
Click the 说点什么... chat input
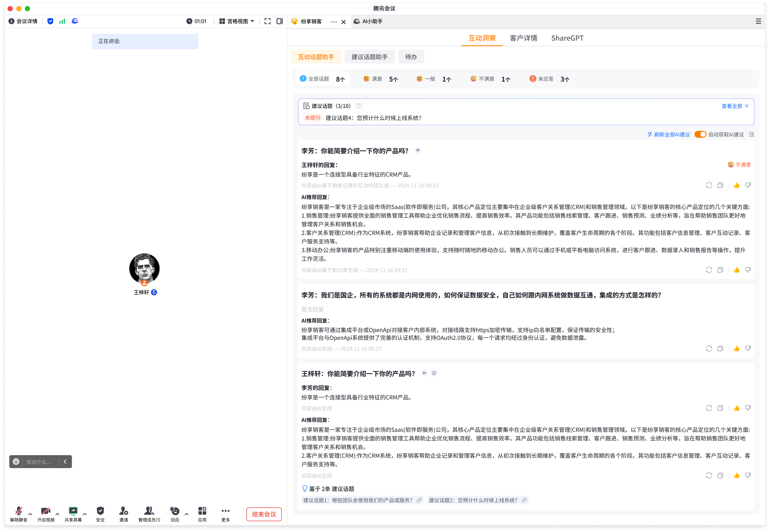(x=39, y=462)
